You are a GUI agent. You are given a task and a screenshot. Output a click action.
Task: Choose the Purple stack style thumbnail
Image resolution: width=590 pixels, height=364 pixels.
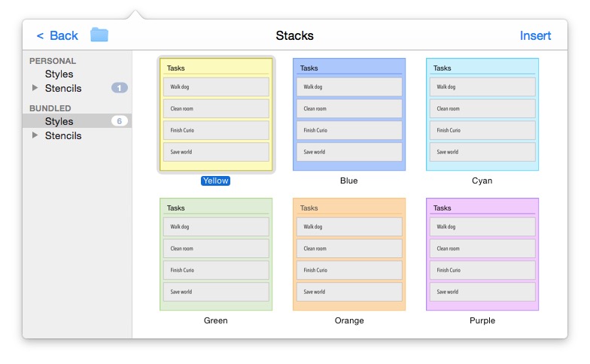482,254
